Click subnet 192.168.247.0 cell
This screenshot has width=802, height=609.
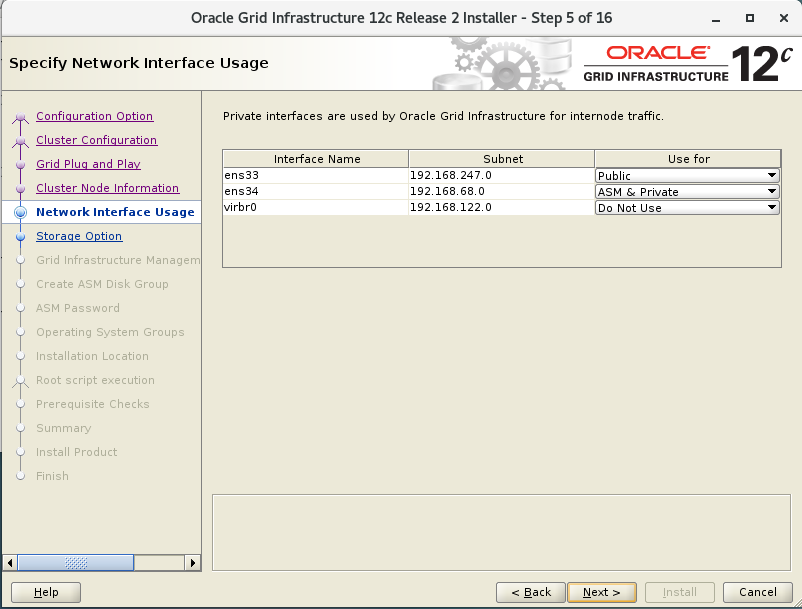click(501, 175)
